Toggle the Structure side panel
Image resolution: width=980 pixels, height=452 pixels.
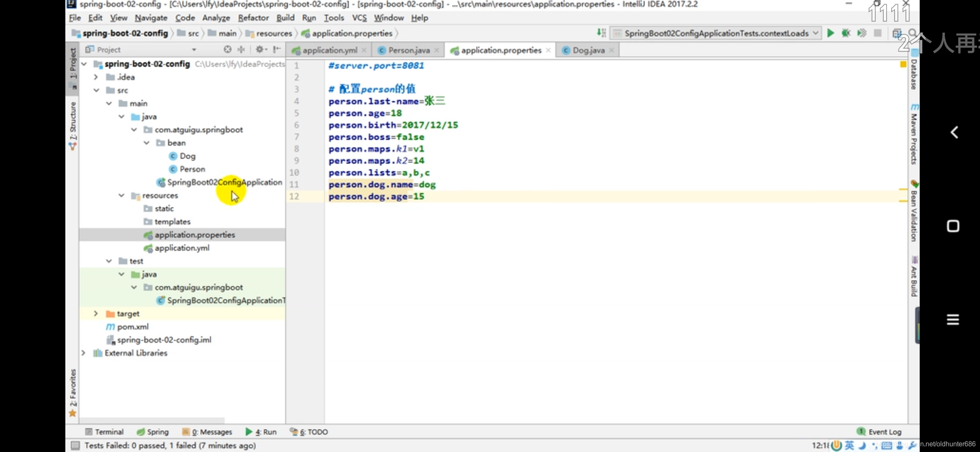73,126
